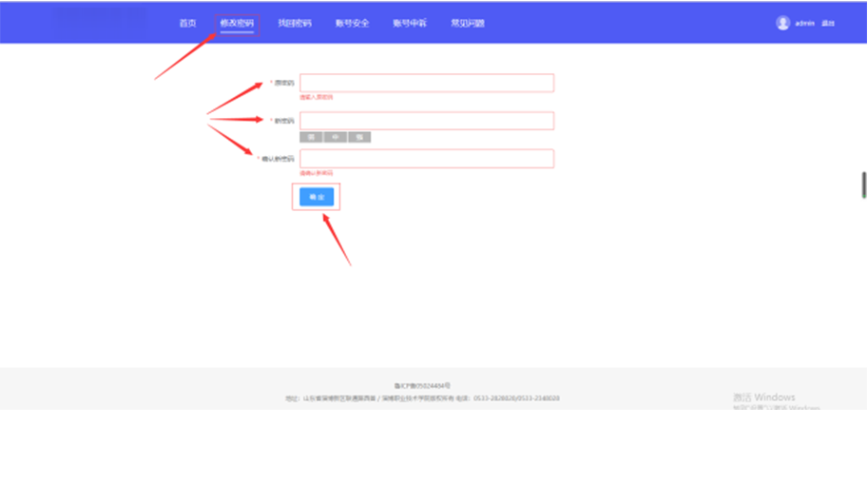Image resolution: width=868 pixels, height=485 pixels.
Task: Click the admin user avatar icon
Action: tap(782, 23)
